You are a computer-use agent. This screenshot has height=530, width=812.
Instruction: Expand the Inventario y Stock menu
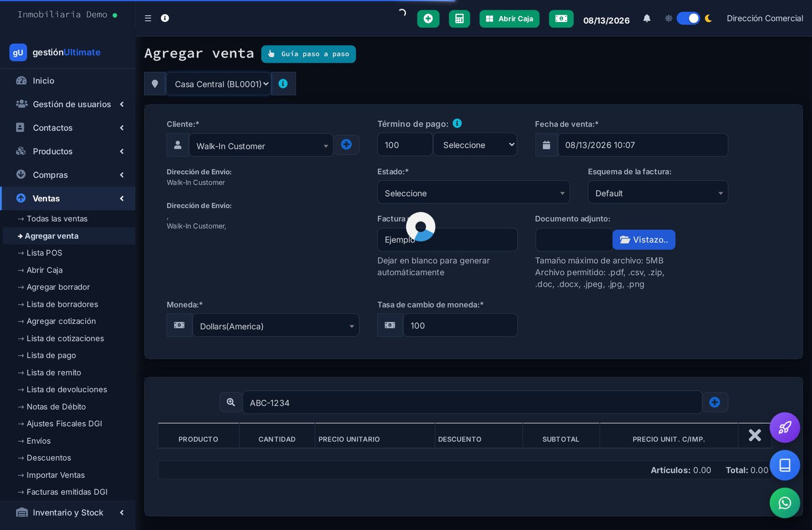coord(68,513)
